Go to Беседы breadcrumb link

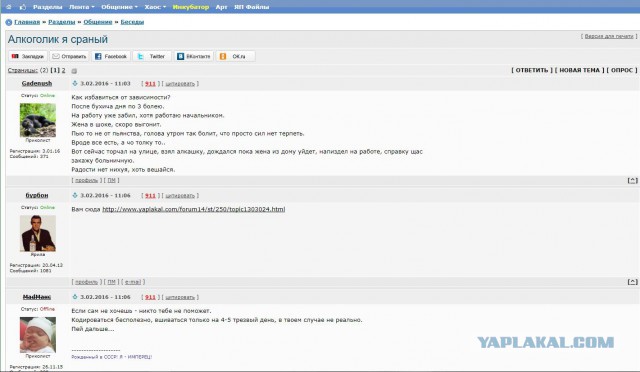[132, 22]
